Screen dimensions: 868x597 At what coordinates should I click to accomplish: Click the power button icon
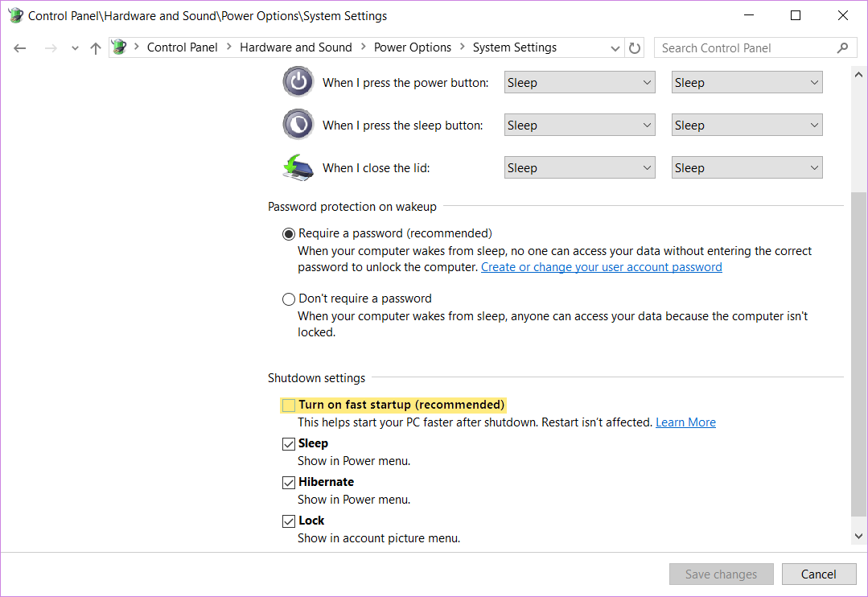(298, 82)
